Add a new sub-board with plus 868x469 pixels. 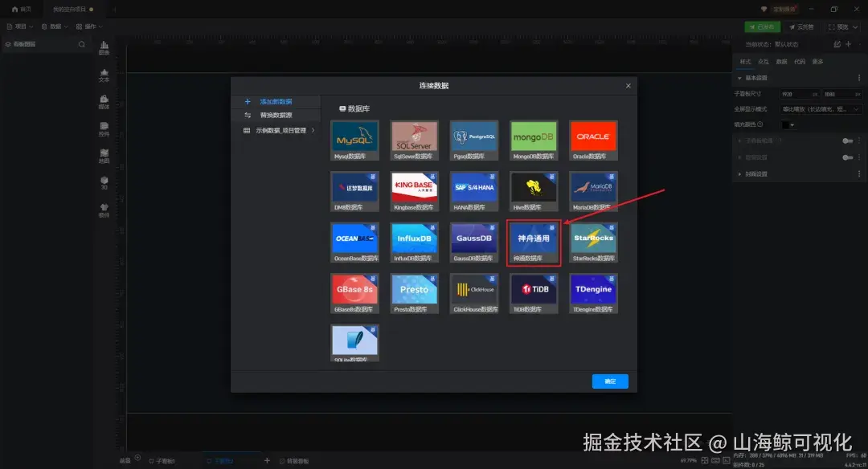pos(267,460)
